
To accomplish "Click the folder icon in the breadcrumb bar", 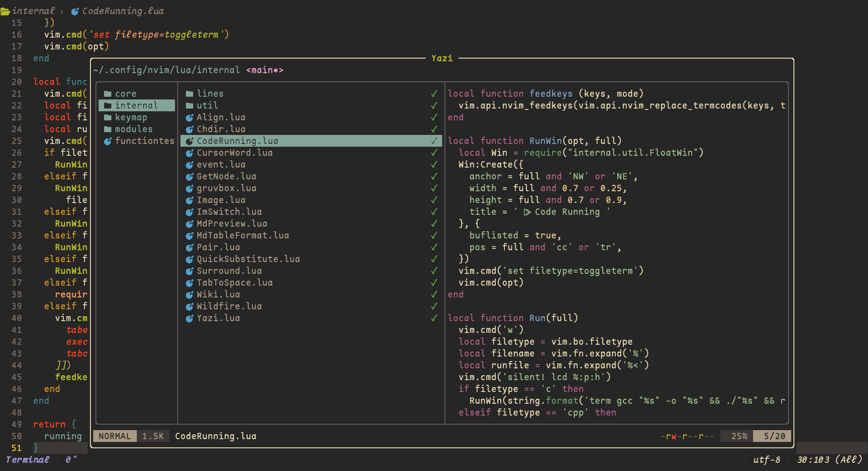I will (5, 11).
